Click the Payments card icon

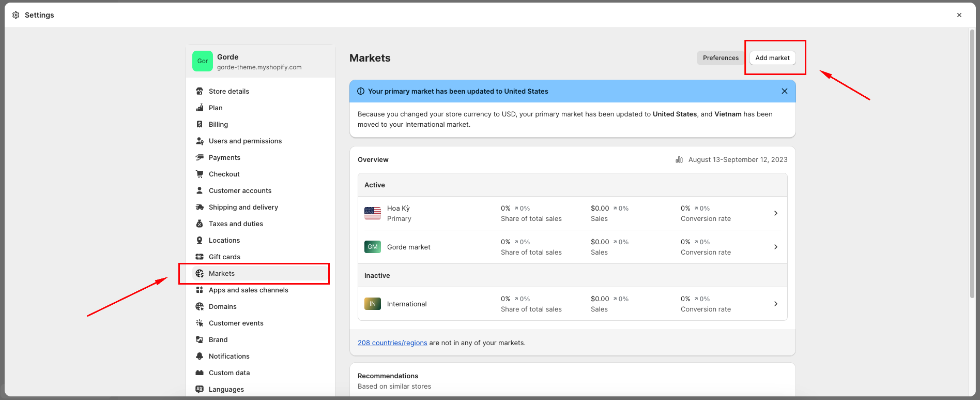click(200, 157)
